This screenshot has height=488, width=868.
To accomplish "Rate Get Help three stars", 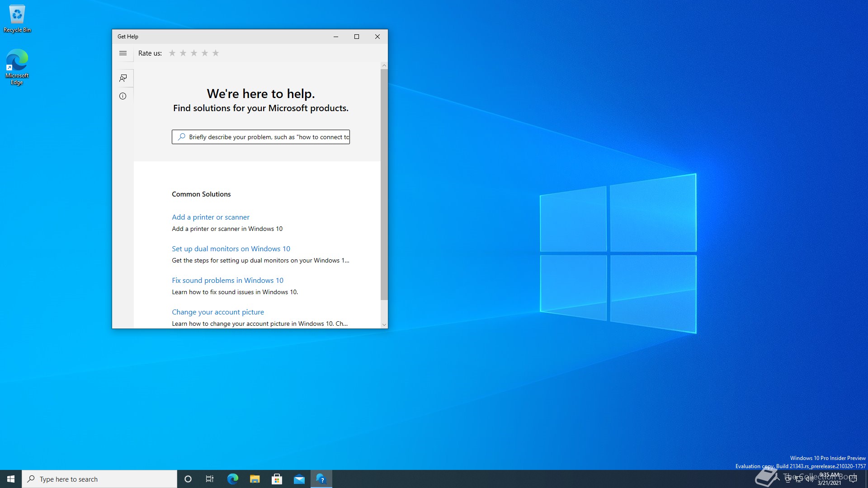I will click(194, 53).
